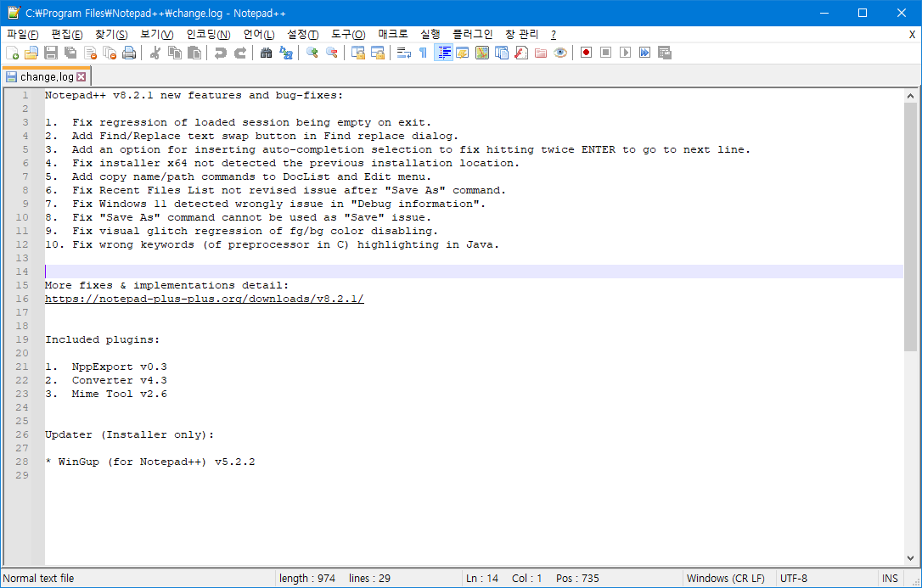
Task: Click the Save floppy disk icon
Action: point(51,53)
